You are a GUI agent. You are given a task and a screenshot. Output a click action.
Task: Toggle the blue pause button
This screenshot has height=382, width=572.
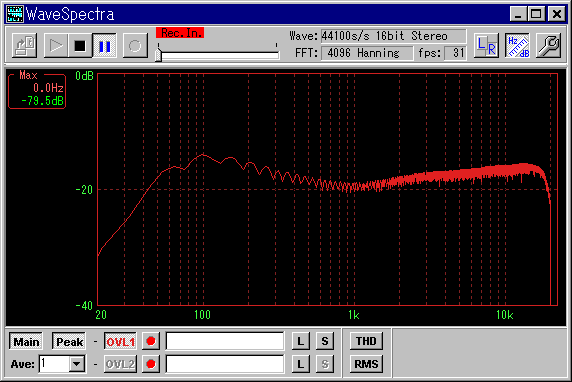click(x=104, y=46)
